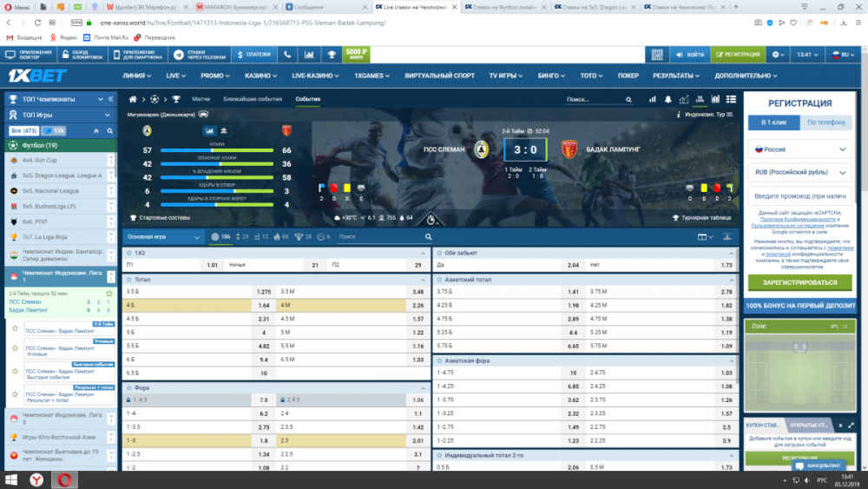868x489 pixels.
Task: Click the green ЗАРЕГИСТРИРОВАТЬСЯ button
Action: point(799,282)
